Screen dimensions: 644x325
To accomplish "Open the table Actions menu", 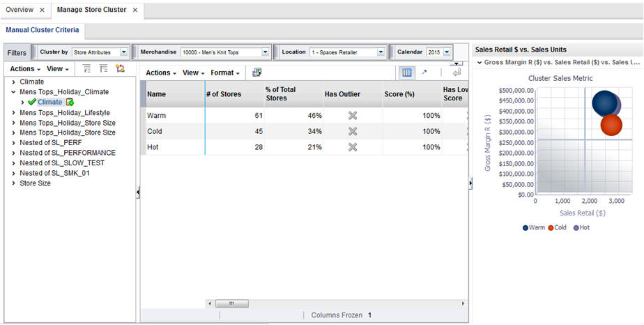I will 161,73.
